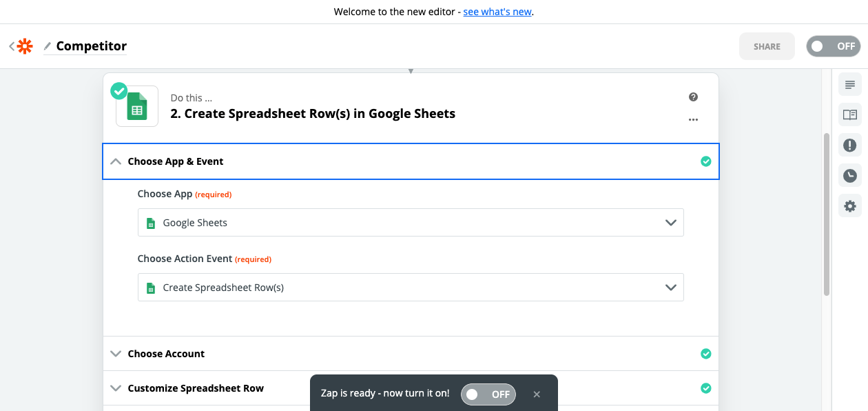Open the Choose App dropdown
The image size is (868, 411).
click(x=411, y=223)
